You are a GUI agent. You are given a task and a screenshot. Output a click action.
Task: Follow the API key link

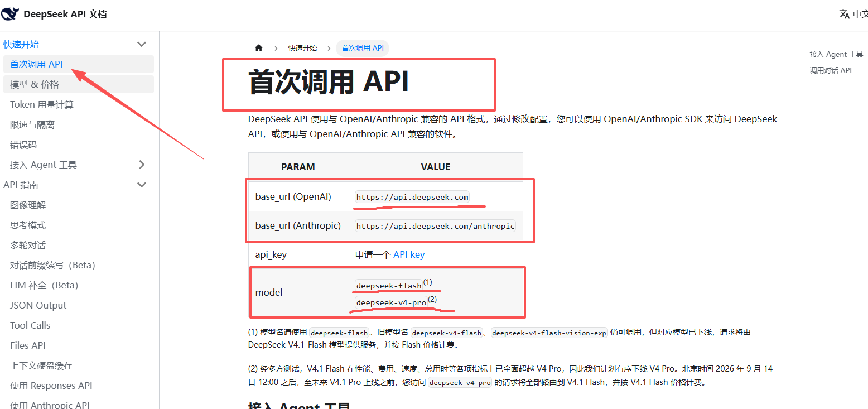(409, 254)
